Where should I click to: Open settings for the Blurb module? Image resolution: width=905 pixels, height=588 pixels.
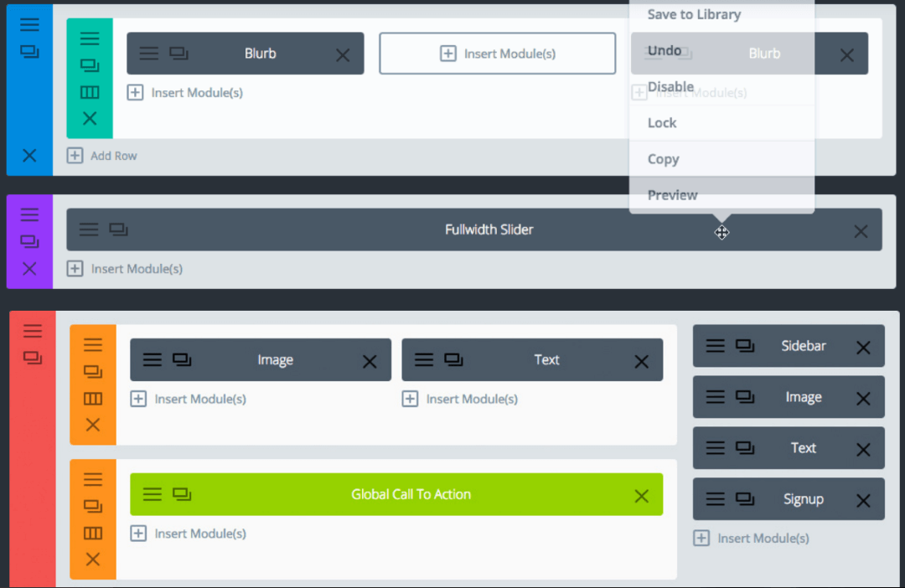(x=149, y=53)
